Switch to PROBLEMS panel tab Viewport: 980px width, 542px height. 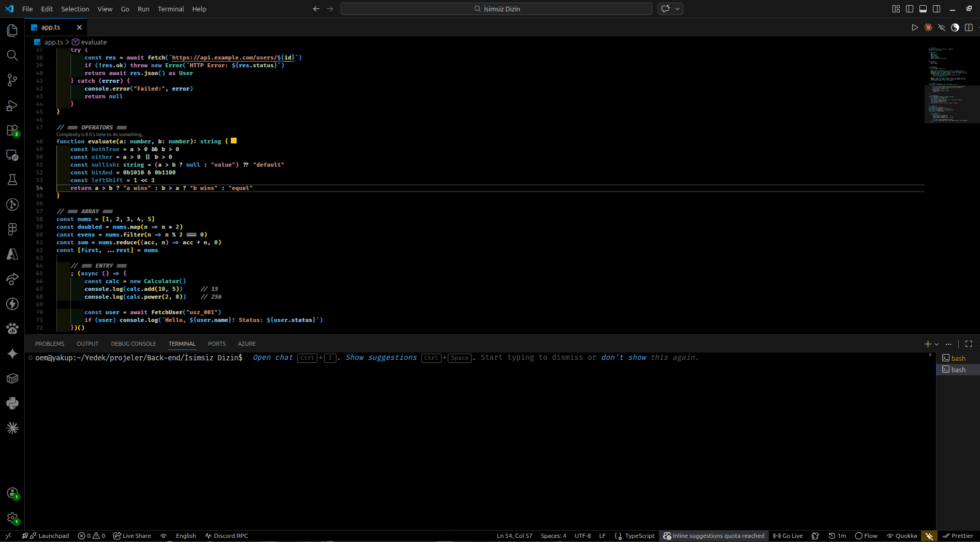click(50, 344)
